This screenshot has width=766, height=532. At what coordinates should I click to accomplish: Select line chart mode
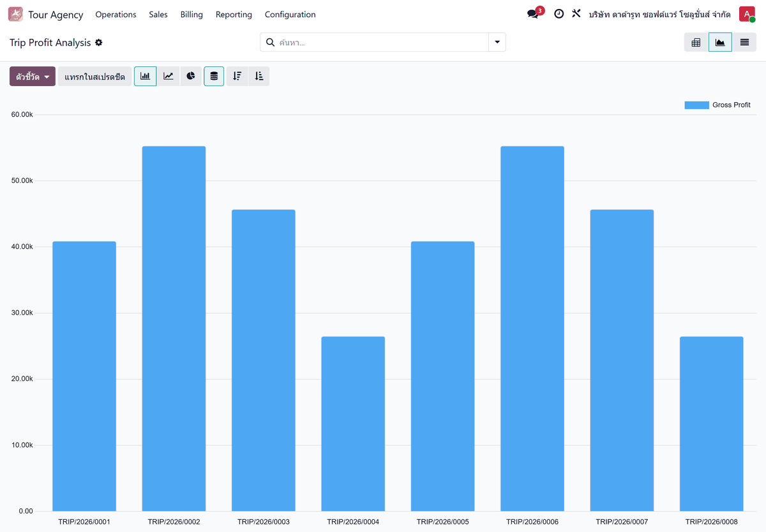[168, 77]
